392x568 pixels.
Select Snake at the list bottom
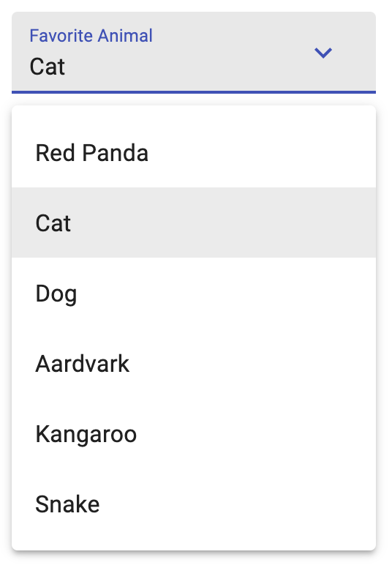click(x=194, y=504)
